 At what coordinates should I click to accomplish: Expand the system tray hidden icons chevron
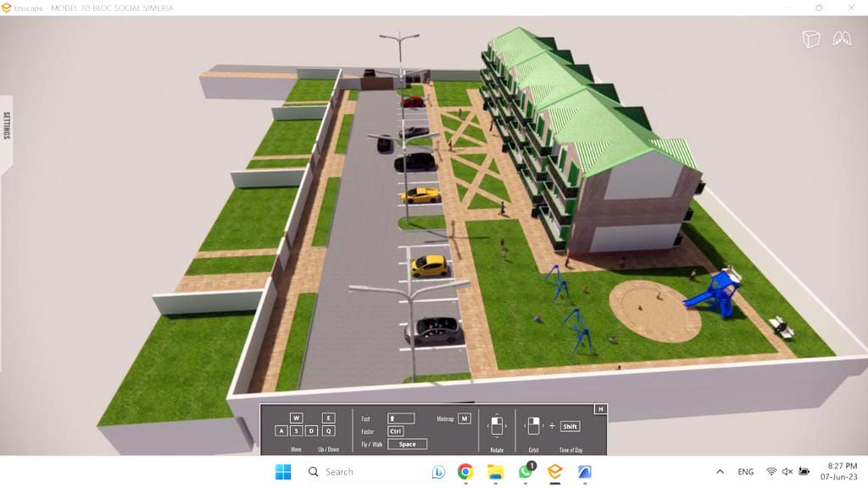click(x=720, y=472)
